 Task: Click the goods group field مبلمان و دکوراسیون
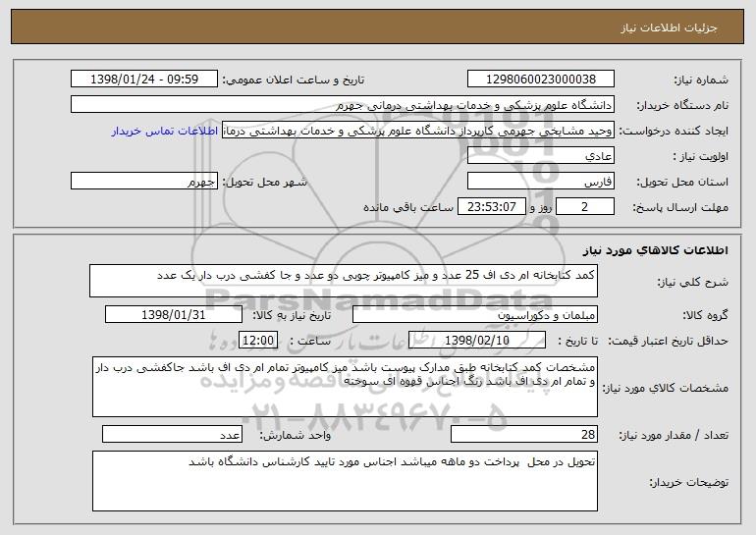point(475,315)
